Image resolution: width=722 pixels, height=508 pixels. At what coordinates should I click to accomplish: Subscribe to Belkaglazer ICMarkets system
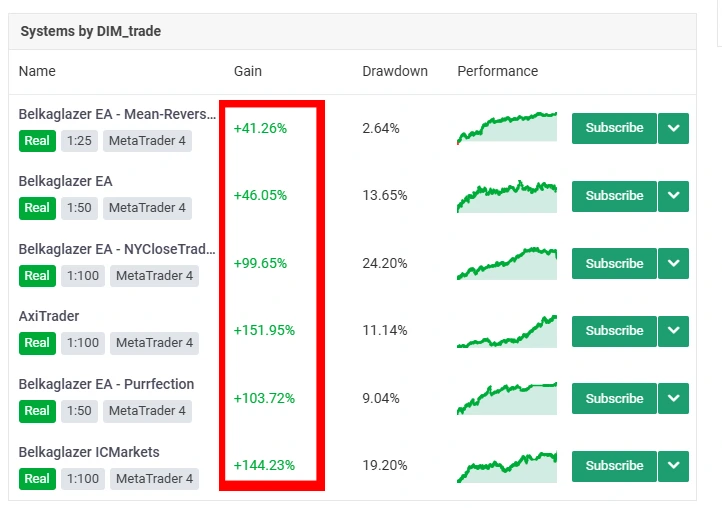coord(614,466)
